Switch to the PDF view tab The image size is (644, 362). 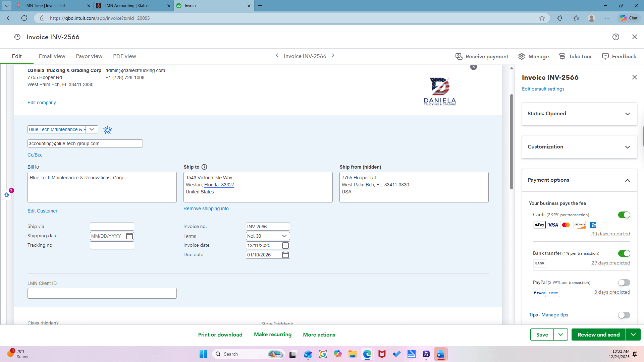124,56
